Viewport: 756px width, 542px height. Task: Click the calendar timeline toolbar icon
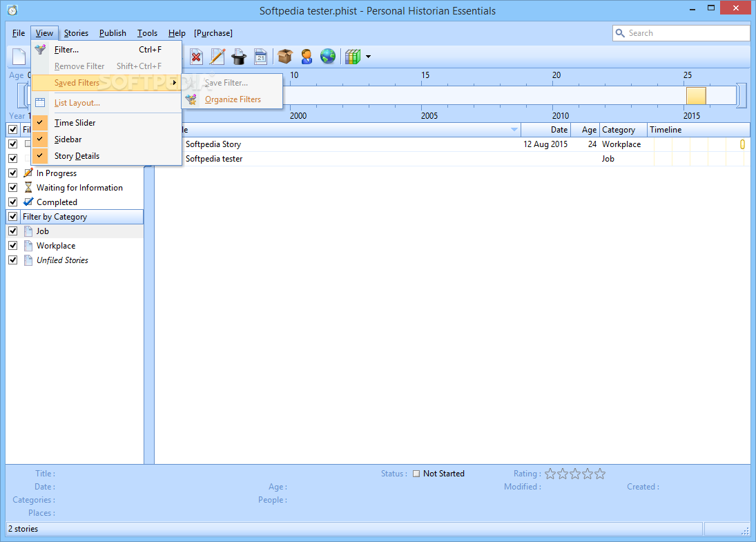(x=261, y=57)
